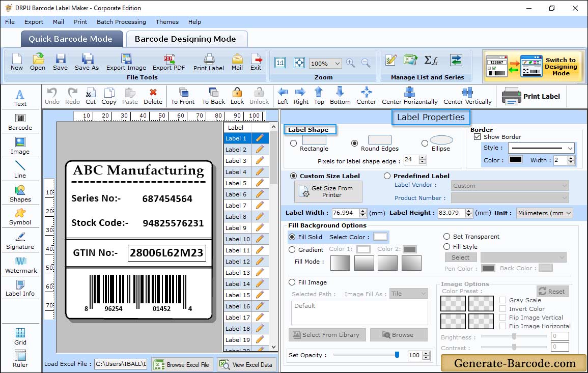Viewport: 588px width, 373px height.
Task: Click Export PDF icon
Action: pos(169,62)
